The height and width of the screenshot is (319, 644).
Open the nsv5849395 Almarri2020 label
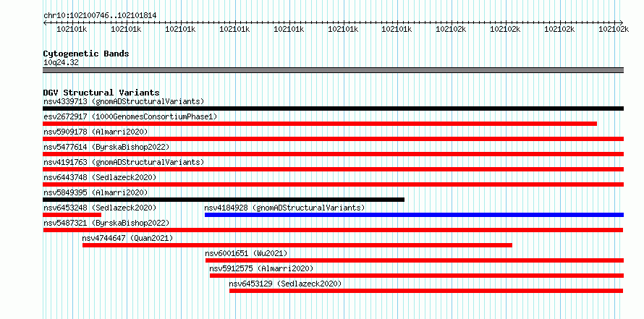click(x=96, y=192)
